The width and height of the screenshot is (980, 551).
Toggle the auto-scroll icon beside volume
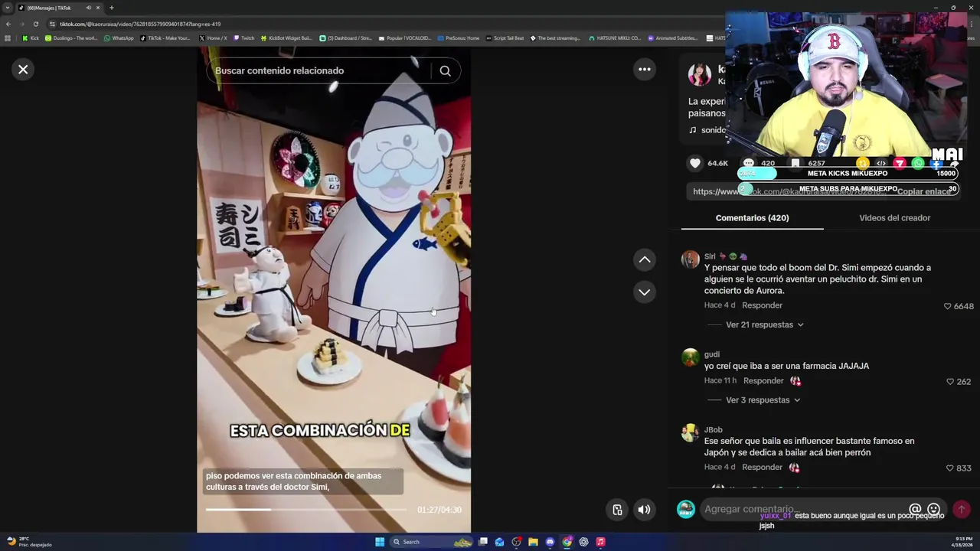[x=617, y=510]
